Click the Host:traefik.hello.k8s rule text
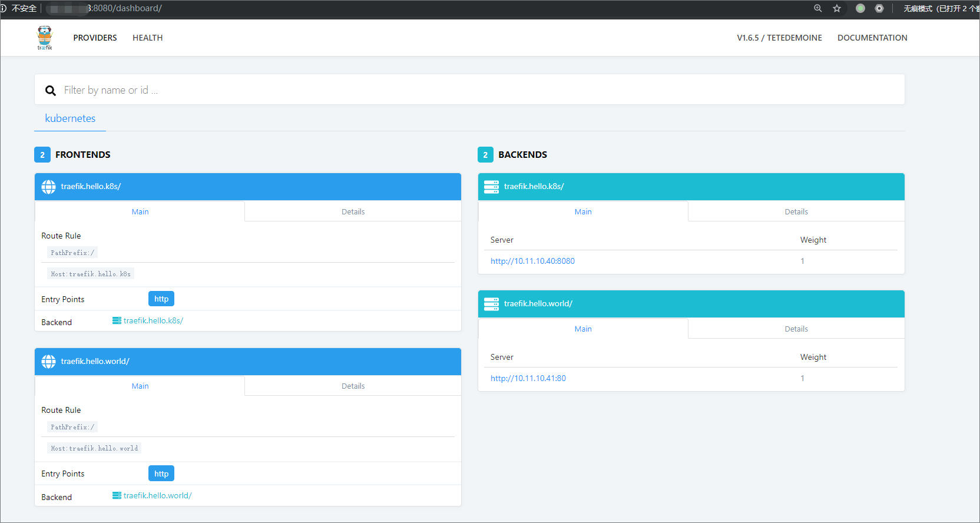The image size is (980, 523). 91,274
